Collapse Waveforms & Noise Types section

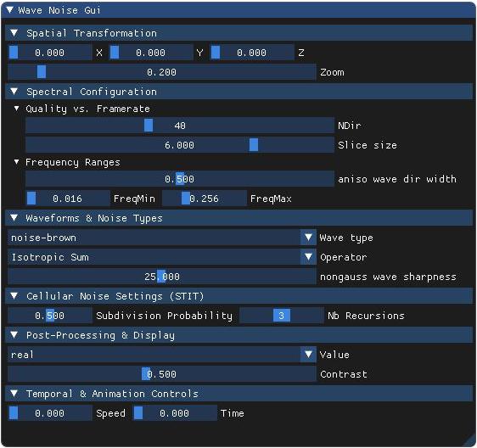pyautogui.click(x=14, y=218)
